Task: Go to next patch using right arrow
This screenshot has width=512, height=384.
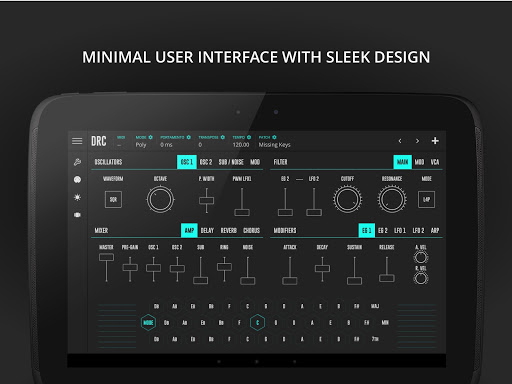Action: point(417,141)
